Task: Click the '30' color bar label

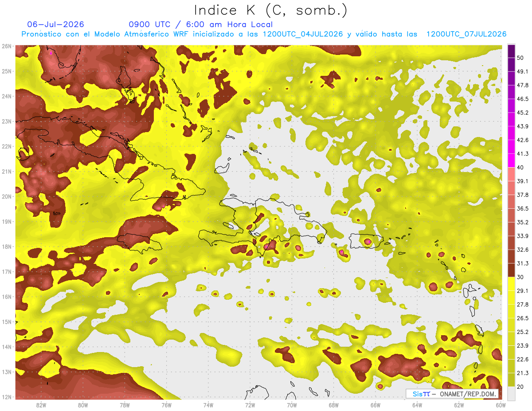Action: [520, 277]
